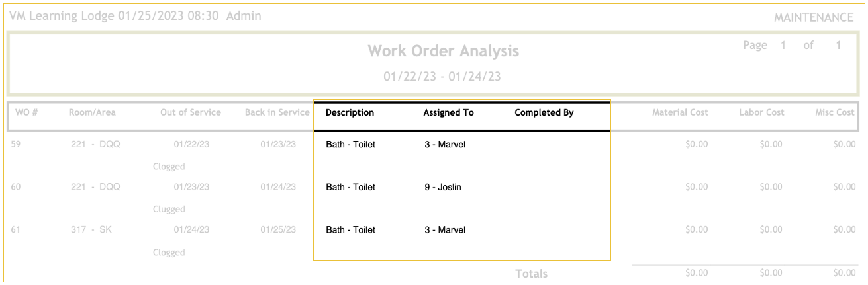
Task: Click the Back in Service column header
Action: click(277, 112)
